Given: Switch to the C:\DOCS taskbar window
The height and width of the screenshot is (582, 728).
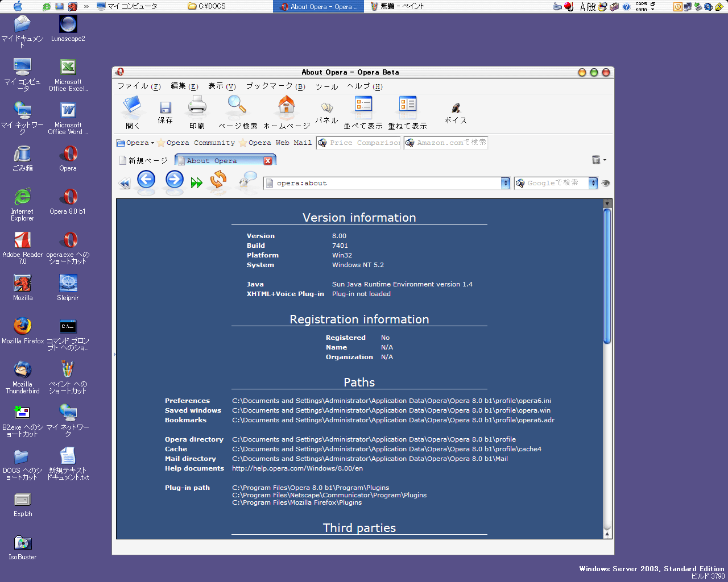Looking at the screenshot, I should [207, 6].
